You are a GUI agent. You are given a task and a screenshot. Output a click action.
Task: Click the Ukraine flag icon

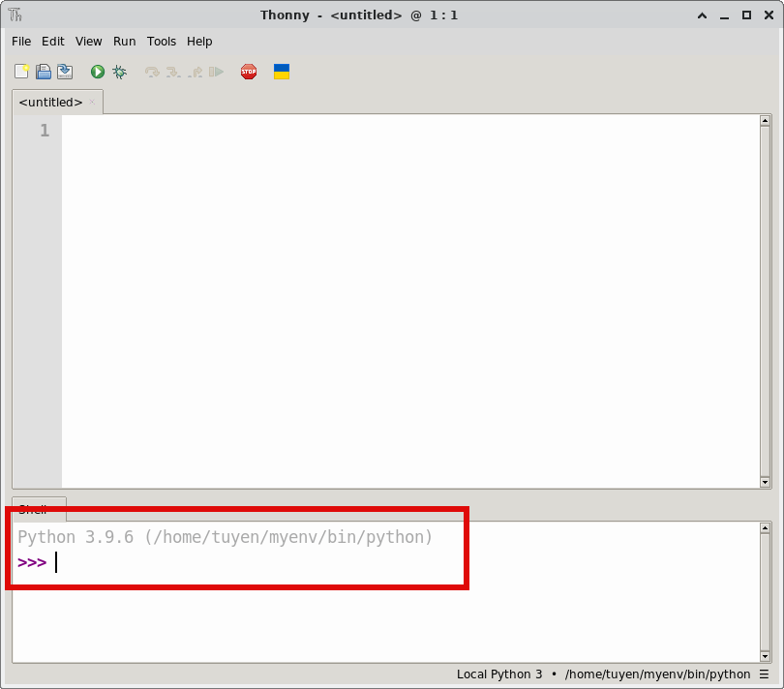coord(282,72)
